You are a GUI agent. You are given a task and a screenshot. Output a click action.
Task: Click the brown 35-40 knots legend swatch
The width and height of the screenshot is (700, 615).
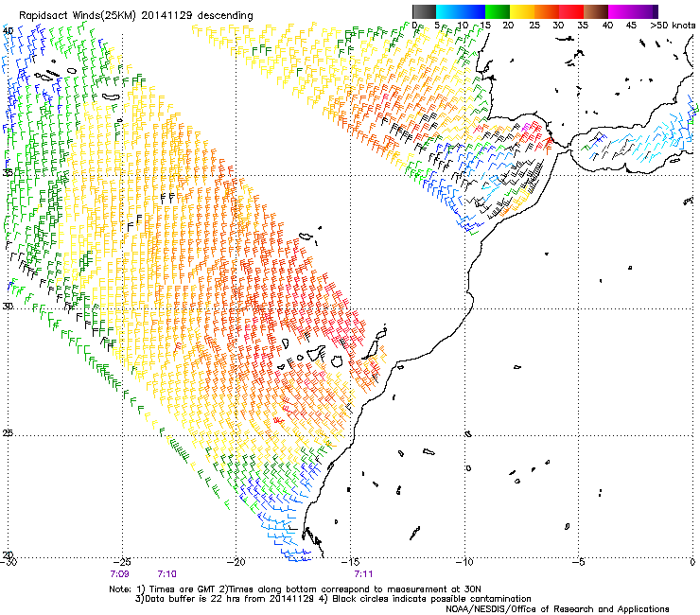[596, 11]
